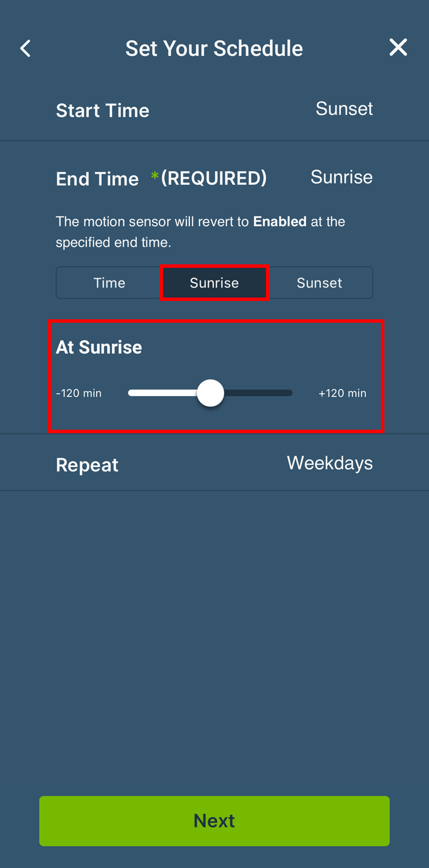Tap the At Sunrise heading

(99, 347)
